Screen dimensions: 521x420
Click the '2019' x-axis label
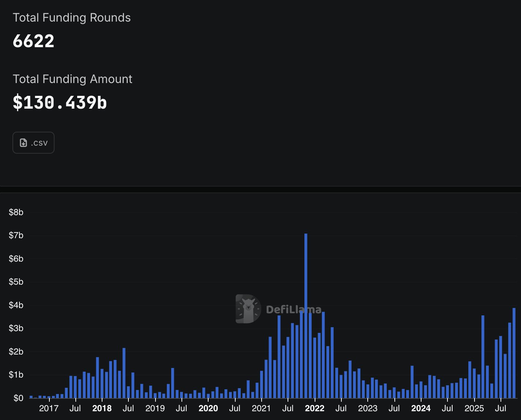click(x=155, y=408)
